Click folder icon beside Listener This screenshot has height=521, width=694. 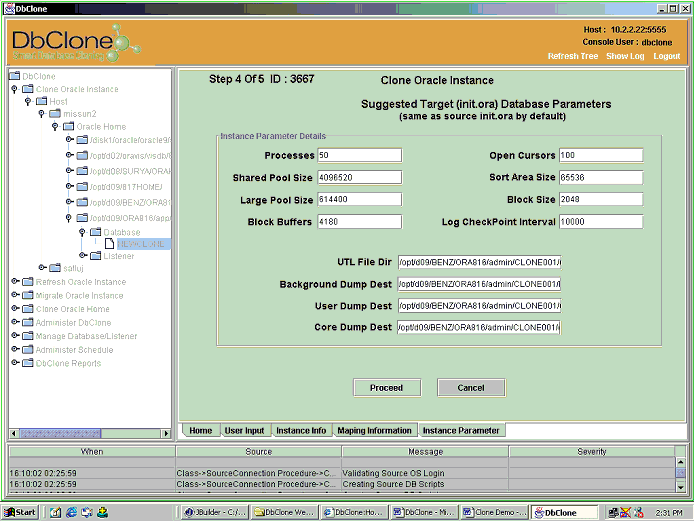[x=96, y=256]
